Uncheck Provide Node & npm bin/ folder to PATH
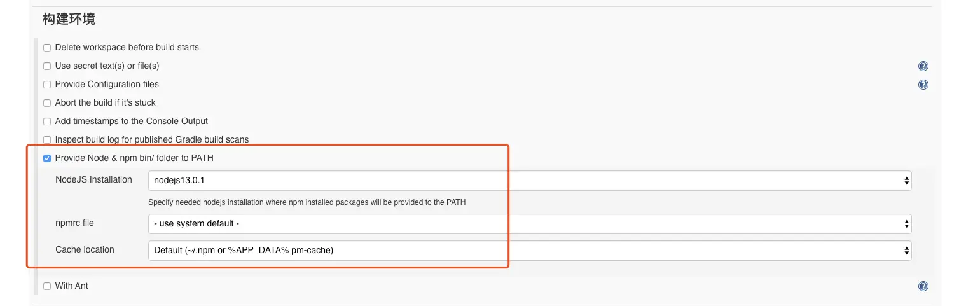The width and height of the screenshot is (980, 306). pyautogui.click(x=47, y=158)
